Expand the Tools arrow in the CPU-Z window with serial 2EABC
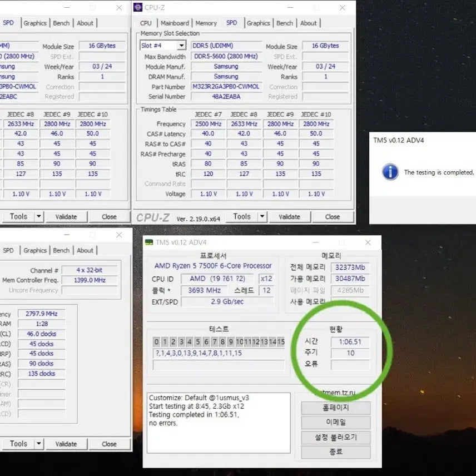This screenshot has height=476, width=476. (x=38, y=216)
